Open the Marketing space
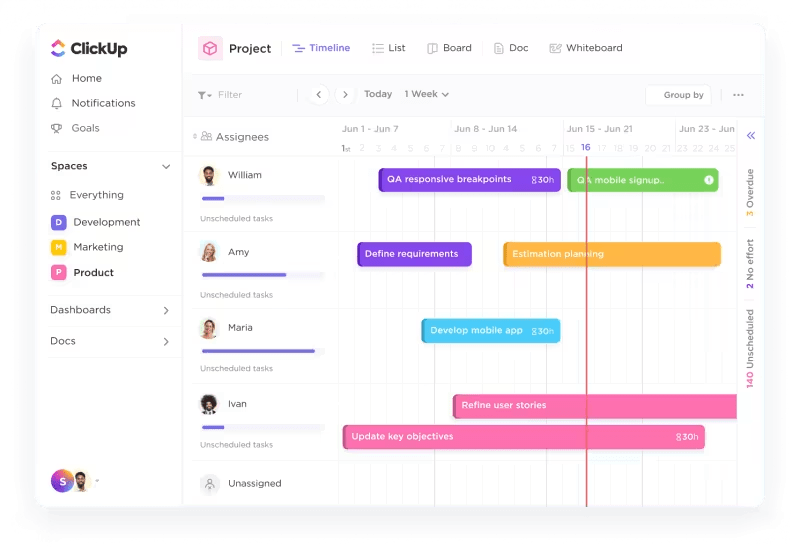This screenshot has width=800, height=554. [x=87, y=247]
